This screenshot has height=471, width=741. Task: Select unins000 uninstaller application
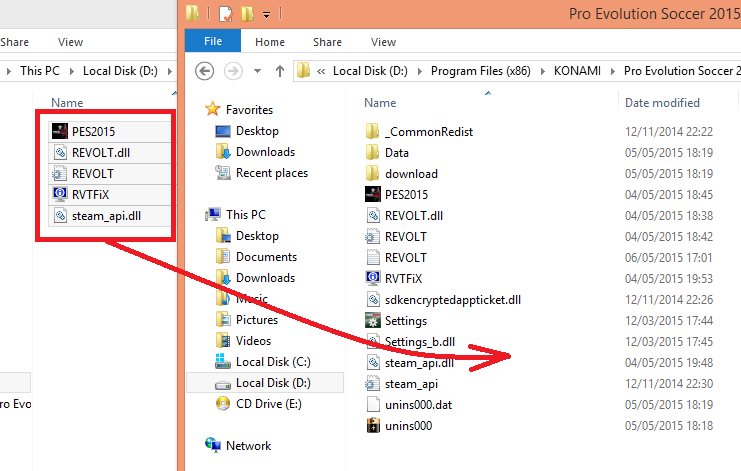[x=399, y=426]
